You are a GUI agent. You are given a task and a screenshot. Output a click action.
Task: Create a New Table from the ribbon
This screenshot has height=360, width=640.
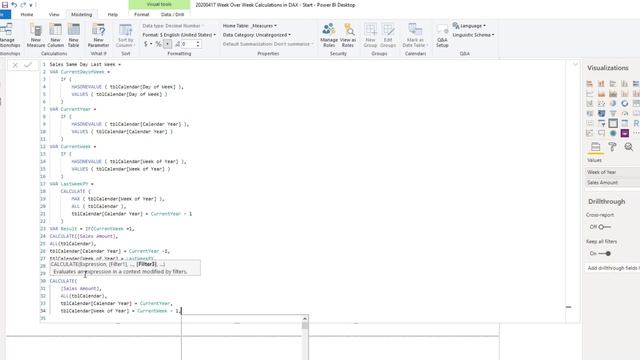73,35
